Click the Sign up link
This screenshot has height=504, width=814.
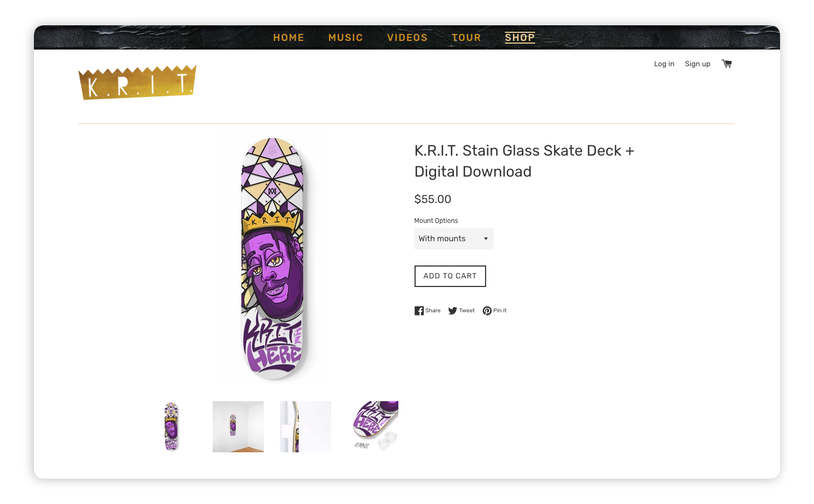697,64
